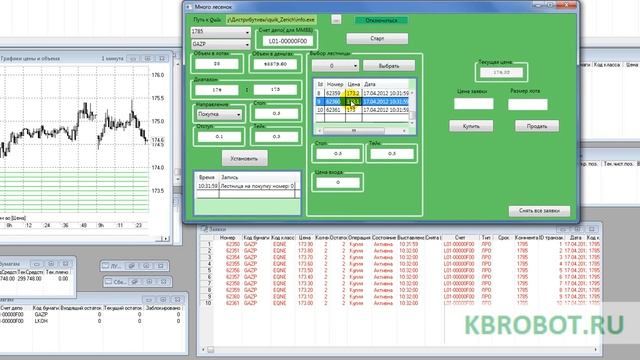
Task: Click the Установить button
Action: click(x=244, y=158)
